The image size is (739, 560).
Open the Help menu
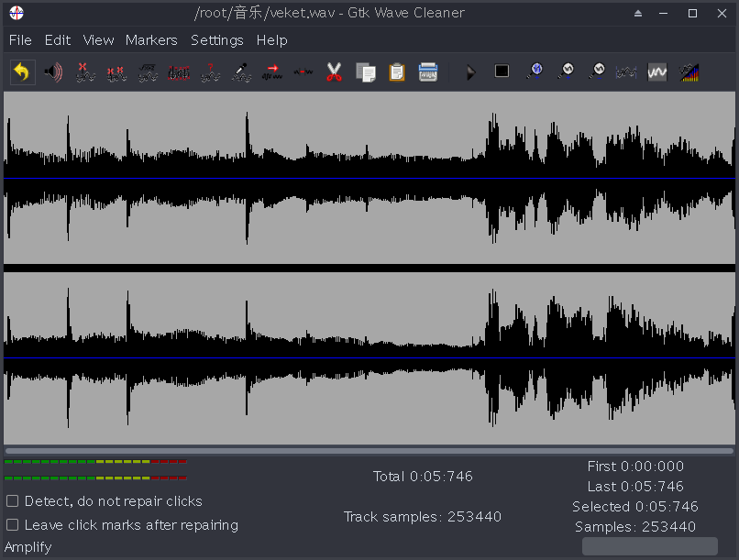[272, 40]
